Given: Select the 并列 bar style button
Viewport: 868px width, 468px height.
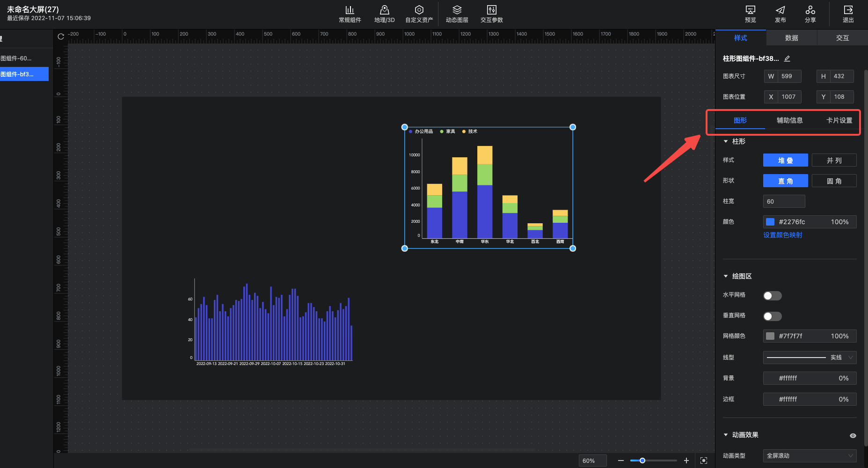Looking at the screenshot, I should coord(834,161).
